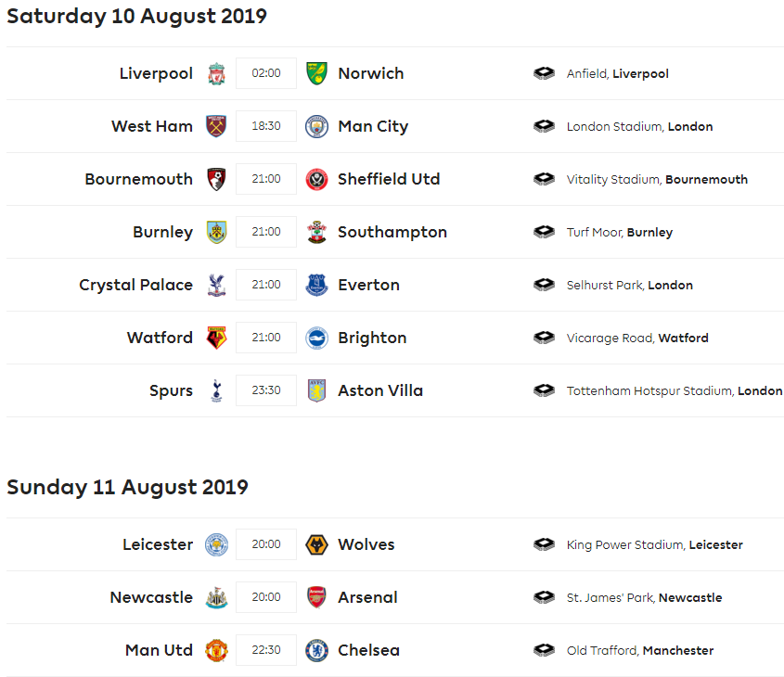Go to the Southampton team page
This screenshot has width=784, height=677.
point(392,232)
